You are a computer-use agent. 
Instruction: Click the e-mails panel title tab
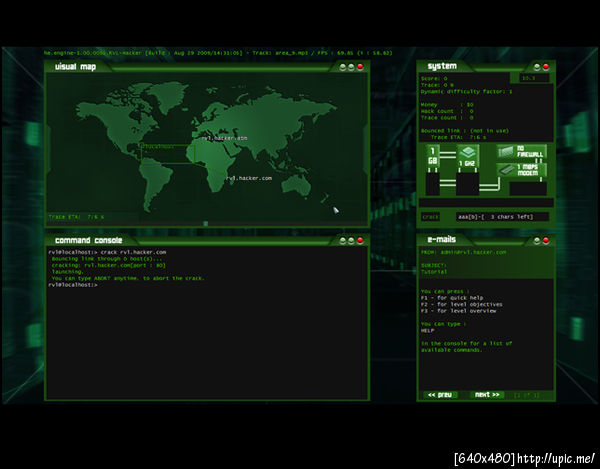pos(441,239)
